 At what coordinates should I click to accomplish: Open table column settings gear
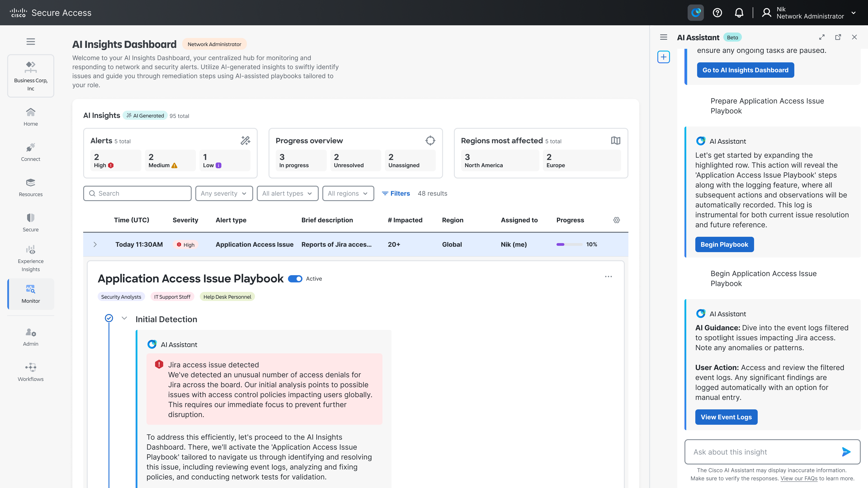(x=617, y=220)
